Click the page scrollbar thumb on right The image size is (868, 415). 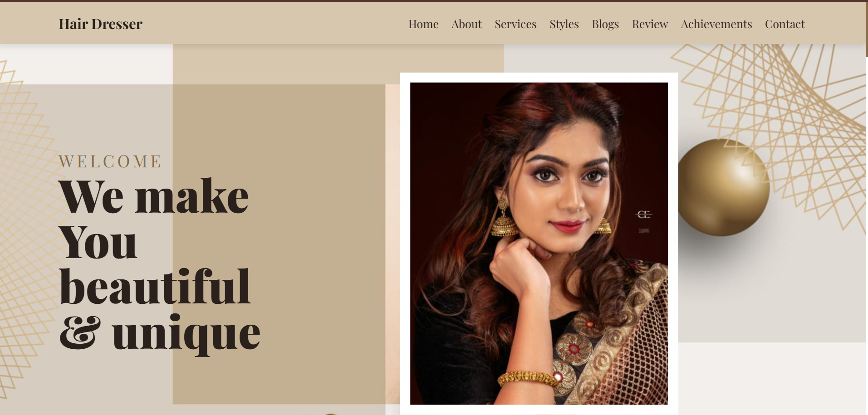click(867, 29)
